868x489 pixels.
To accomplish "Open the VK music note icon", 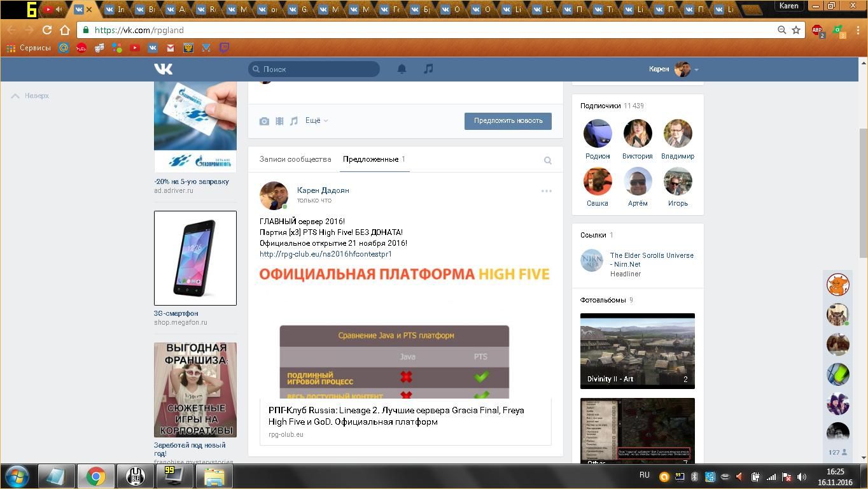I will (x=428, y=69).
